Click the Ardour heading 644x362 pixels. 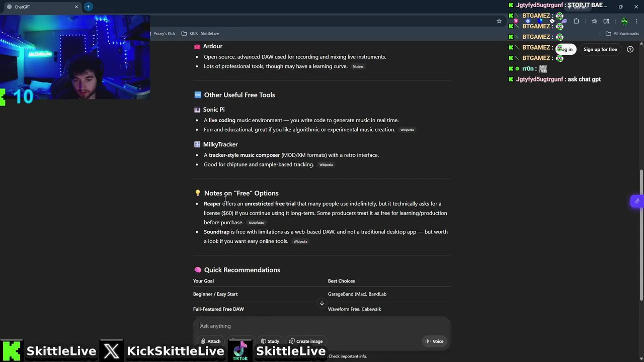tap(212, 46)
